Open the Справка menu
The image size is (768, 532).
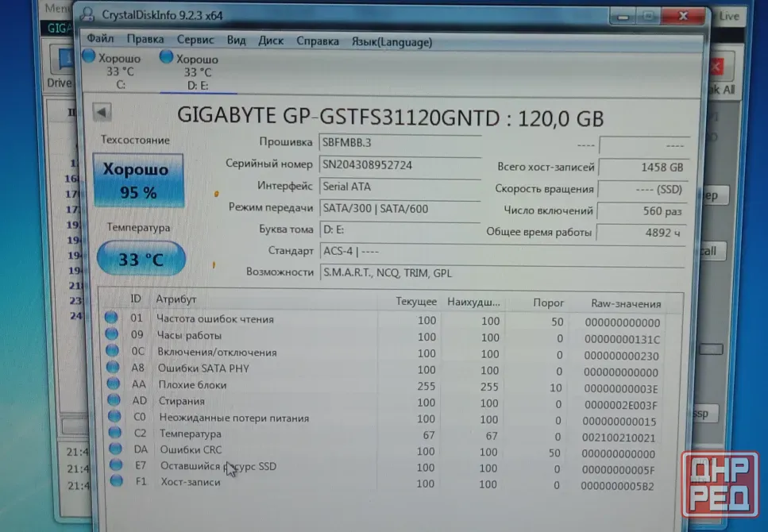click(318, 41)
